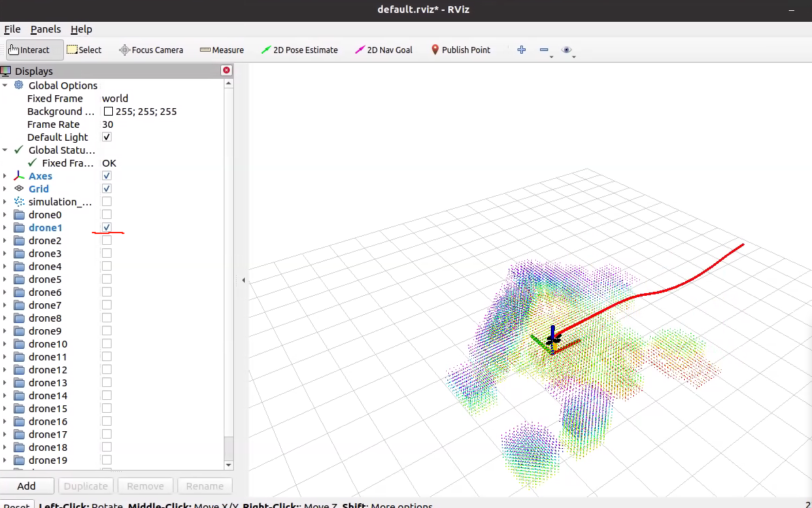Click the Global Status checkmark icon
The height and width of the screenshot is (508, 812).
click(18, 150)
